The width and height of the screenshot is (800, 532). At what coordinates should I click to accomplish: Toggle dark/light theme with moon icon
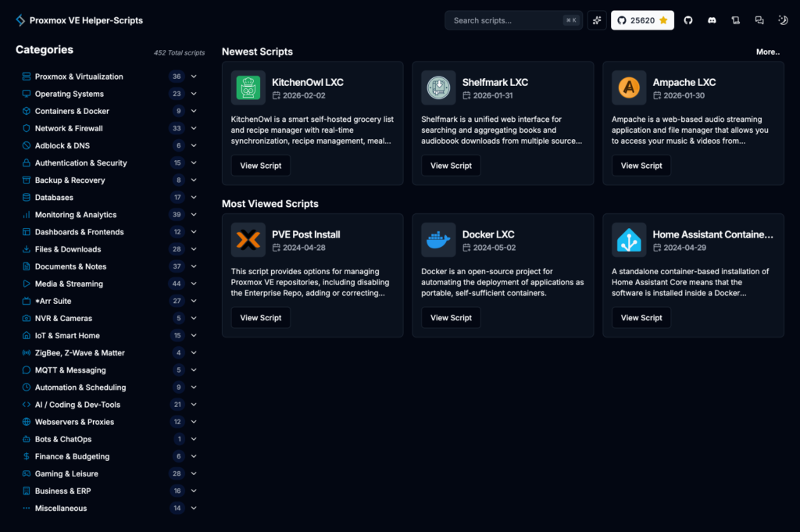point(783,20)
